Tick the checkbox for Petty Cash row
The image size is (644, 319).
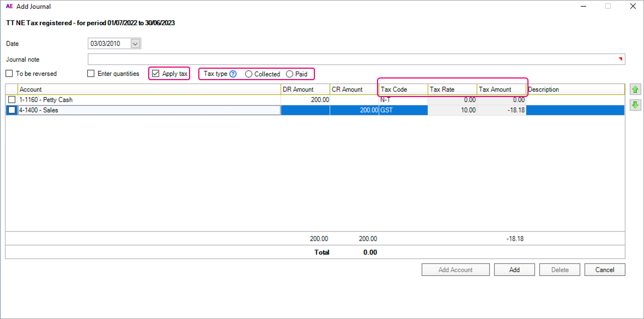coord(11,100)
